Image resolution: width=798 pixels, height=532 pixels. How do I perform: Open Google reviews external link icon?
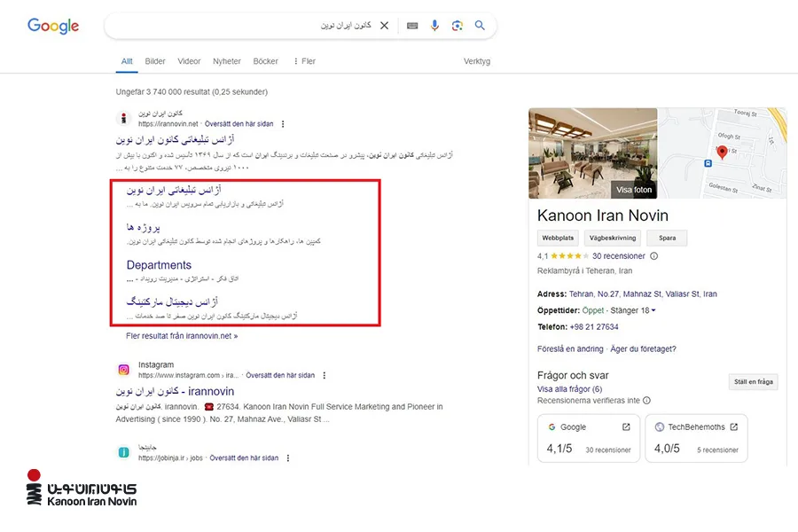(626, 427)
